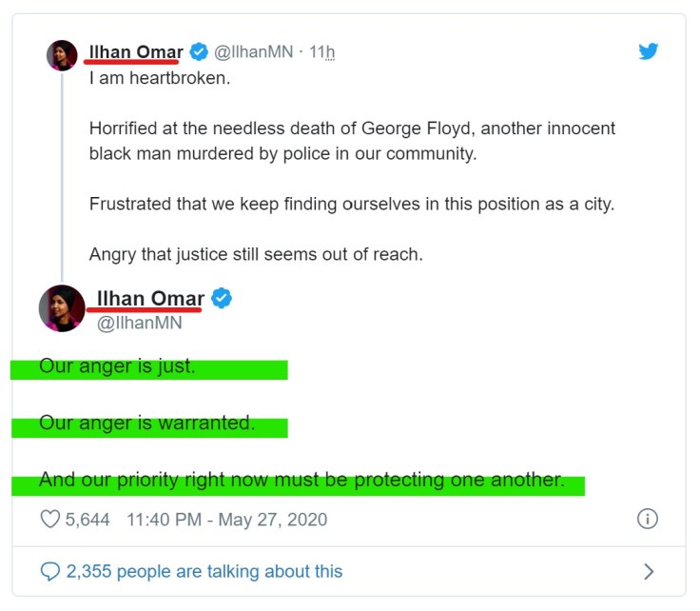Click the verified badge in the quoted tweet header
Viewport: 700px width, 611px height.
point(199,51)
